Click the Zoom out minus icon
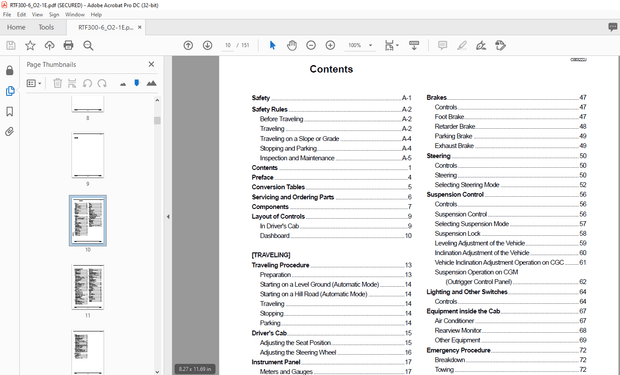This screenshot has height=375, width=620. pyautogui.click(x=311, y=45)
